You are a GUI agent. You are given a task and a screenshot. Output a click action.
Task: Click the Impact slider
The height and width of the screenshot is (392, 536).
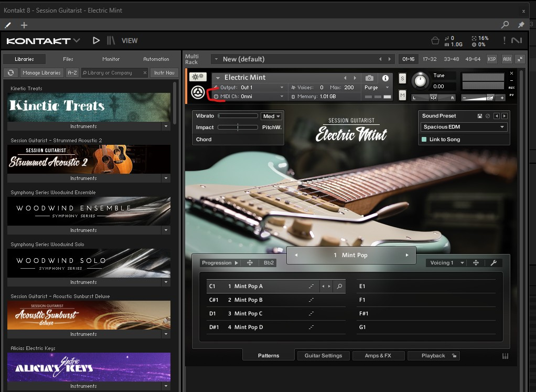[x=238, y=128]
